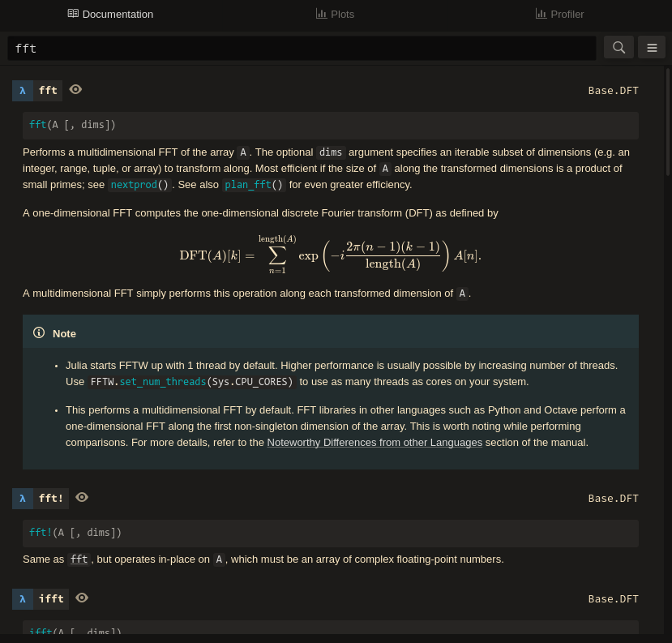Click the Plots chart icon
672x643 pixels.
(x=321, y=14)
